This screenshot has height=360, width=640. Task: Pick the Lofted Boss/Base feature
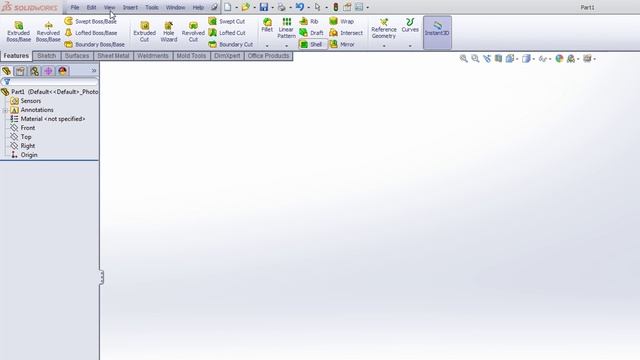pos(91,33)
